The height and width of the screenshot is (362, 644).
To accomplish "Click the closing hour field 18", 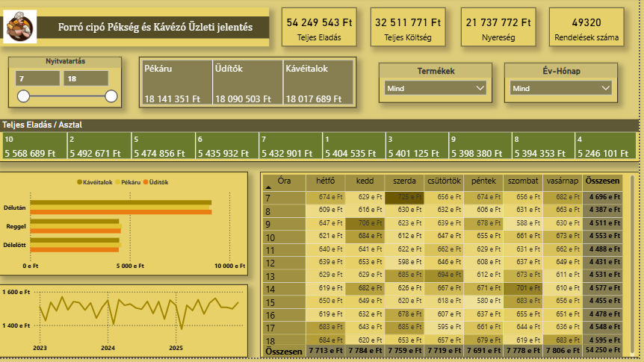I will click(x=86, y=78).
